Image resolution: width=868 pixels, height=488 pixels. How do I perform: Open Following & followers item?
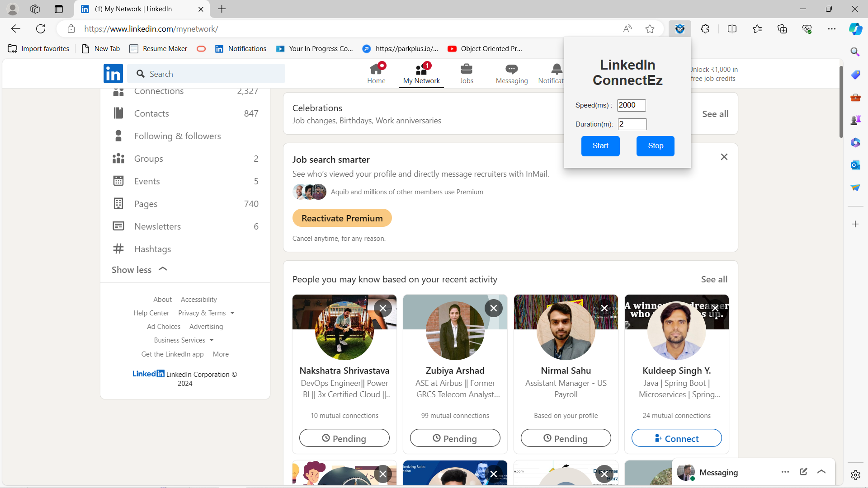(x=185, y=136)
